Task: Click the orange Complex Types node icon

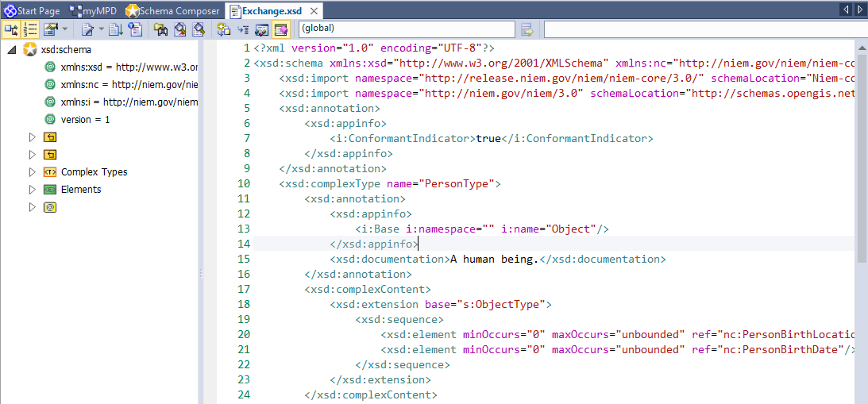Action: click(49, 172)
